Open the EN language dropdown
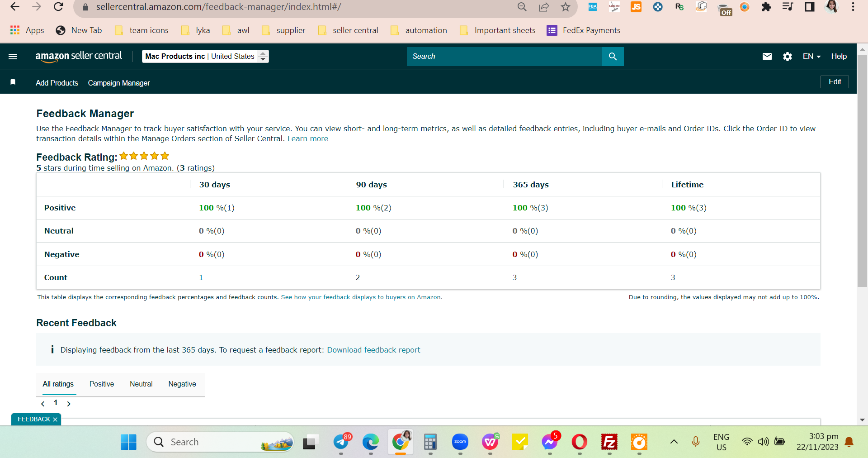This screenshot has height=458, width=868. tap(811, 57)
